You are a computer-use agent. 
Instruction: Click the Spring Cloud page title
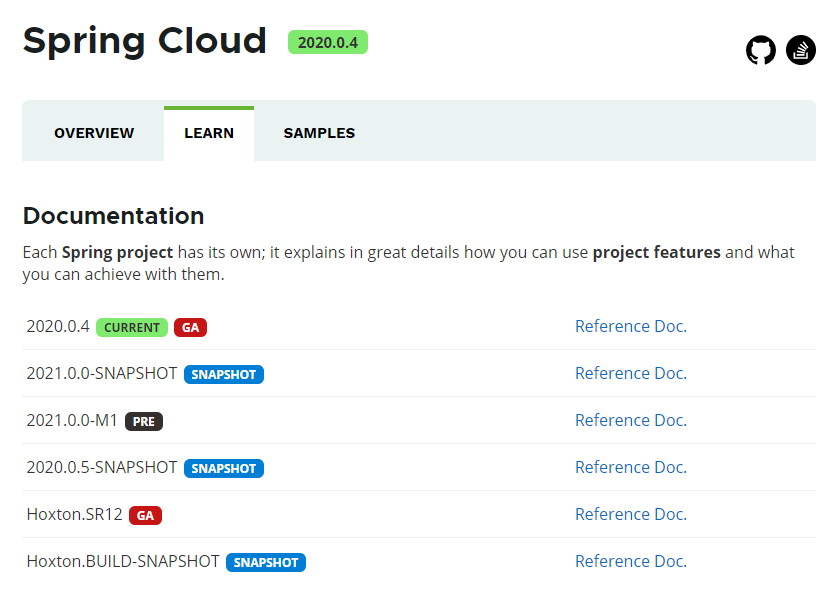145,41
